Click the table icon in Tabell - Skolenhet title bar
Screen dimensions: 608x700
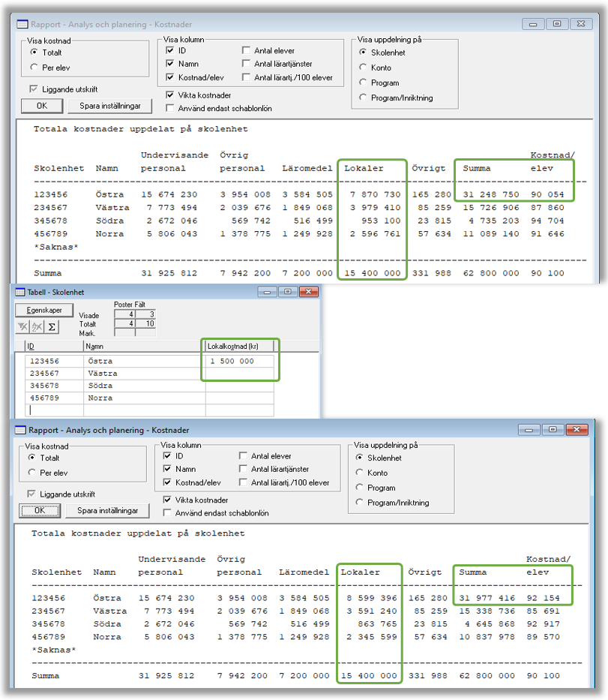[x=20, y=292]
